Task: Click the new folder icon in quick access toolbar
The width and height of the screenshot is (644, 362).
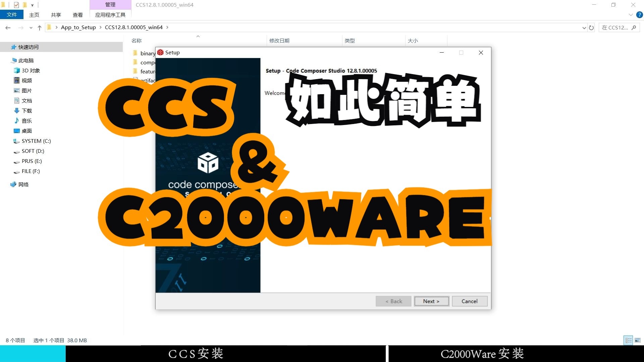Action: 24,5
